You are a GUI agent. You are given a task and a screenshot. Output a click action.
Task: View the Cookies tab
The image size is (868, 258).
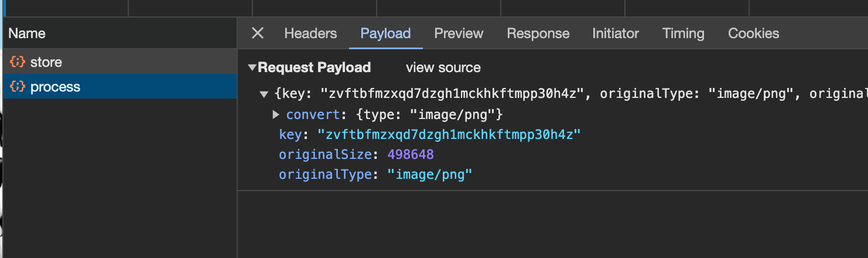pos(753,33)
